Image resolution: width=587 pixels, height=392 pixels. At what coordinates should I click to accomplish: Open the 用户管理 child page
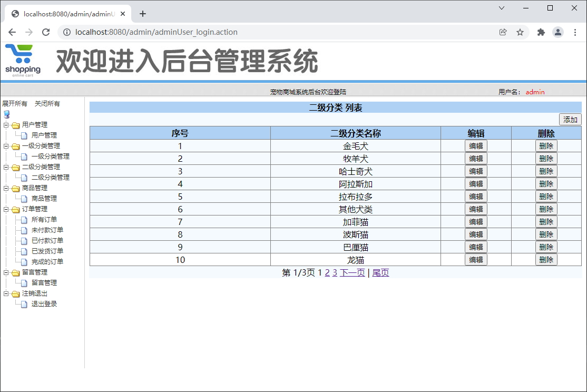(44, 135)
